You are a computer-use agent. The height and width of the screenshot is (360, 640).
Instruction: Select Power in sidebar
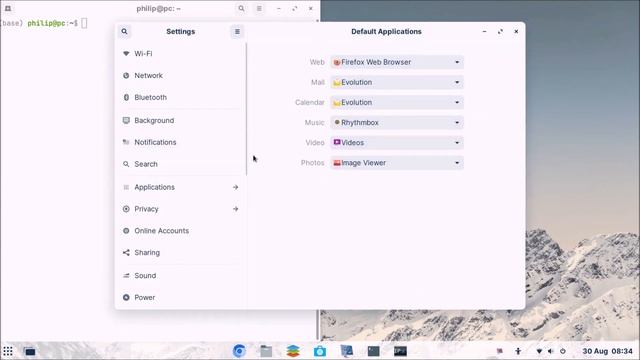[x=180, y=298]
